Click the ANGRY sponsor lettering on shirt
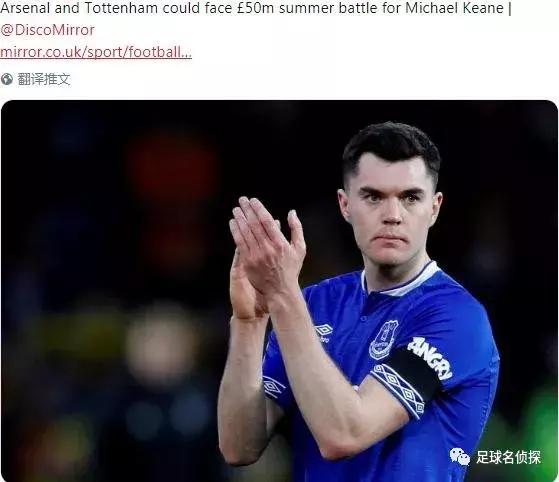The width and height of the screenshot is (559, 482). [x=430, y=358]
